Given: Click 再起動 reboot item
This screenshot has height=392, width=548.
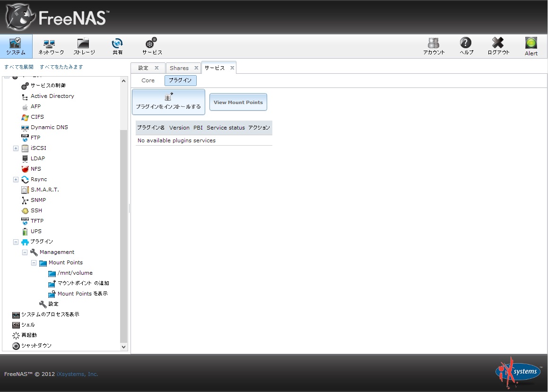Looking at the screenshot, I should [x=29, y=335].
